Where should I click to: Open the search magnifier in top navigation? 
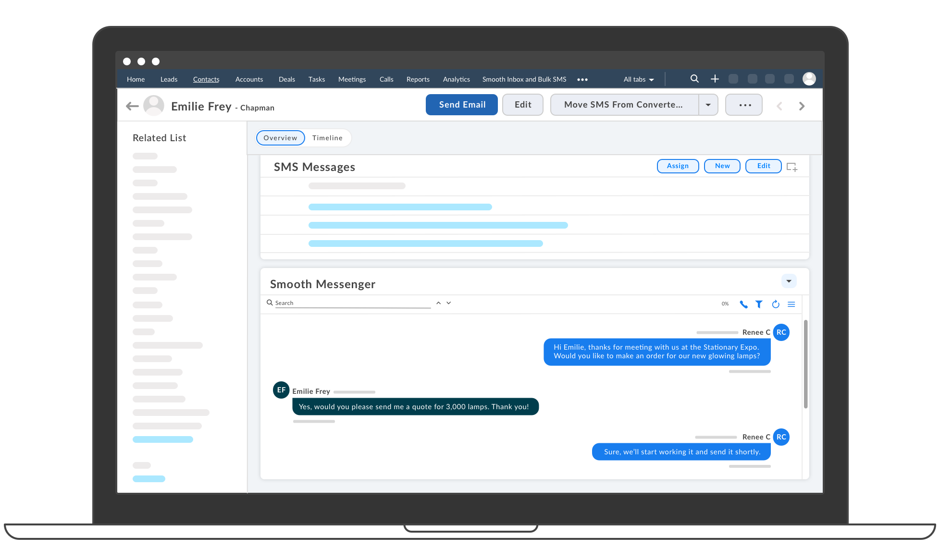click(694, 79)
